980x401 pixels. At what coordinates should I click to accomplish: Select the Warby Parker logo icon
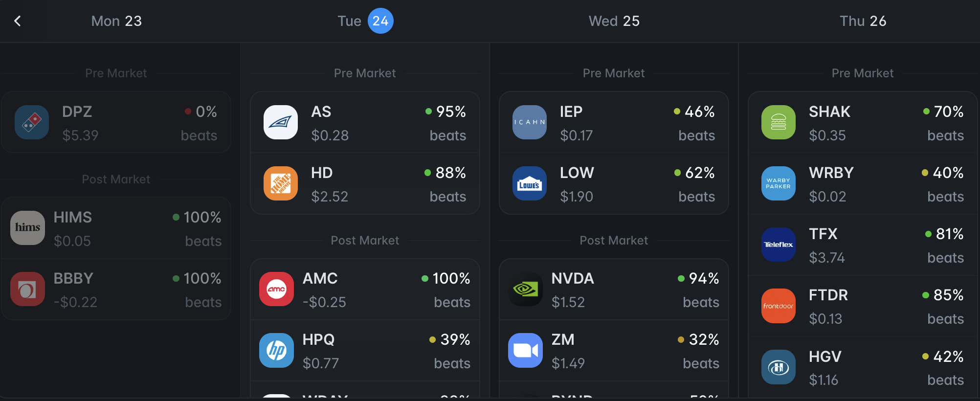pyautogui.click(x=778, y=183)
